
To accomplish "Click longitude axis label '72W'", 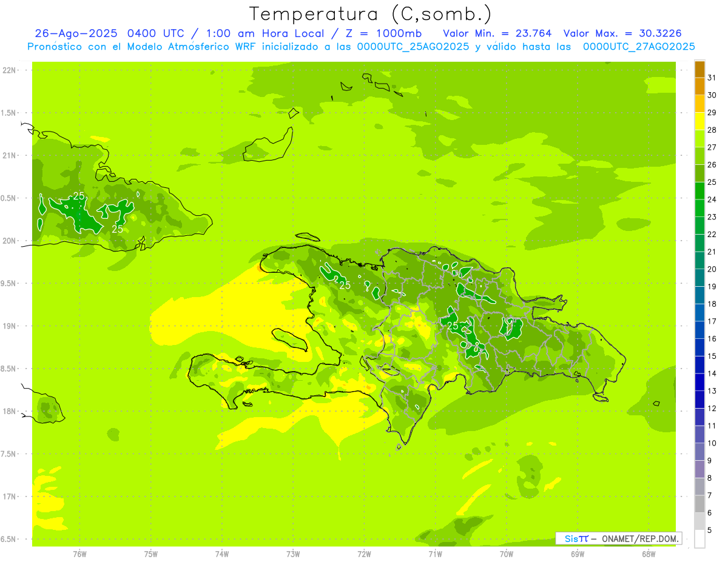I will [364, 554].
